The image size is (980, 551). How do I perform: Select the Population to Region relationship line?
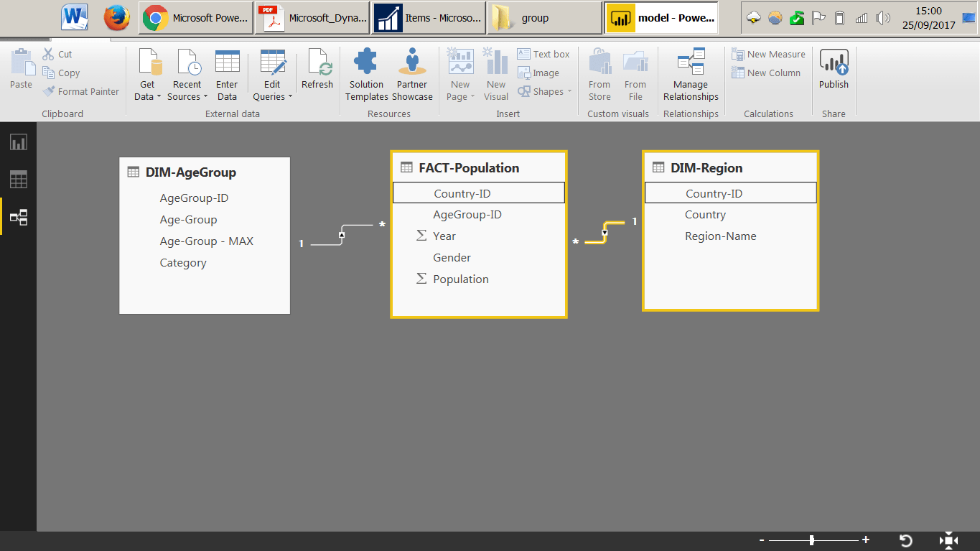[605, 232]
